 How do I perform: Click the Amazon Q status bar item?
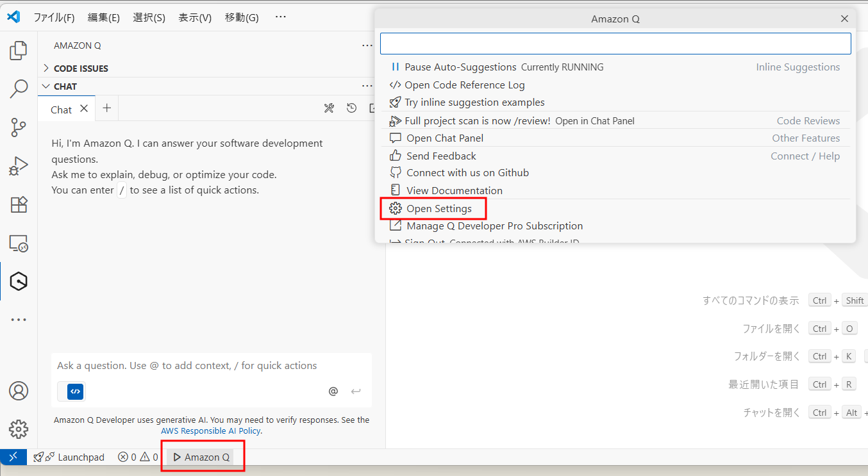coord(201,457)
